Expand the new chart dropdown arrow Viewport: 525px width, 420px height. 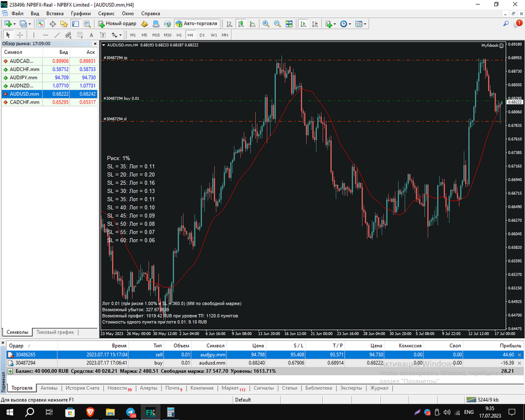[15, 24]
